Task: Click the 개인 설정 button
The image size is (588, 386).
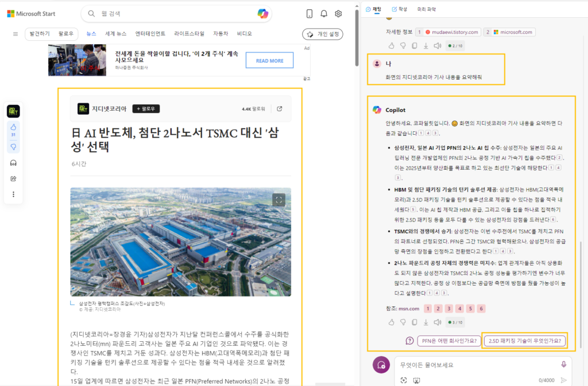Action: pos(323,34)
